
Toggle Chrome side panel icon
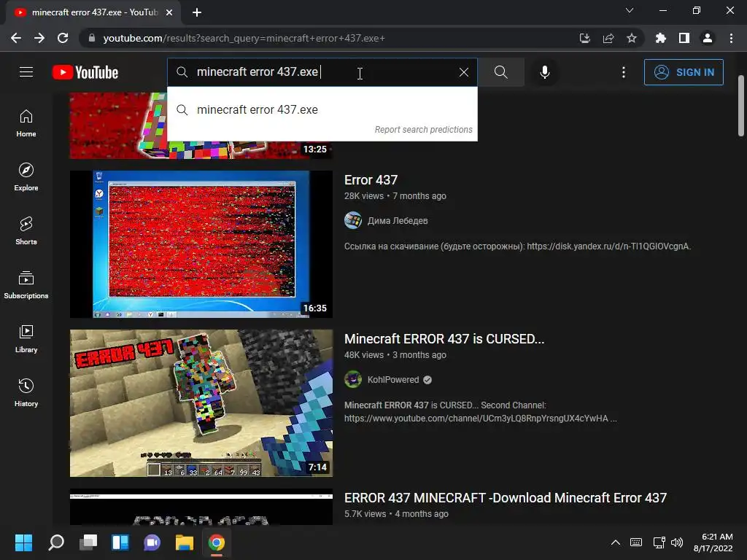click(x=684, y=38)
